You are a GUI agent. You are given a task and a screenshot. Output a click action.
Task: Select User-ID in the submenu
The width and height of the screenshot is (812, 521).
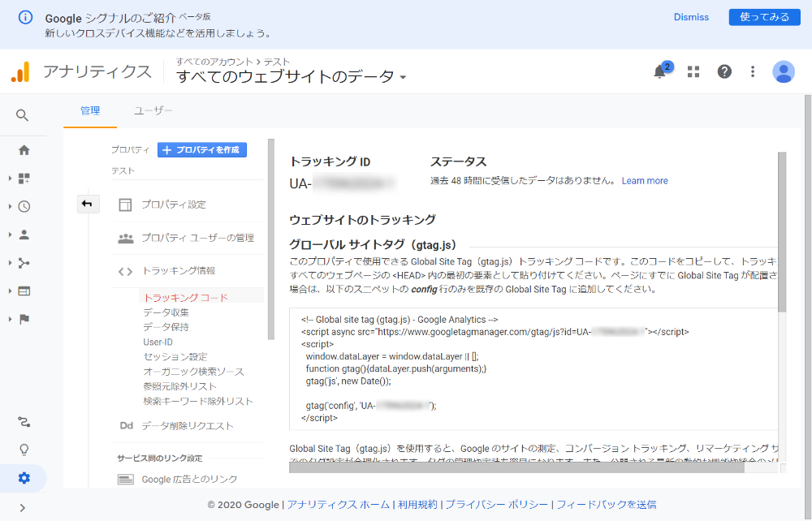158,342
